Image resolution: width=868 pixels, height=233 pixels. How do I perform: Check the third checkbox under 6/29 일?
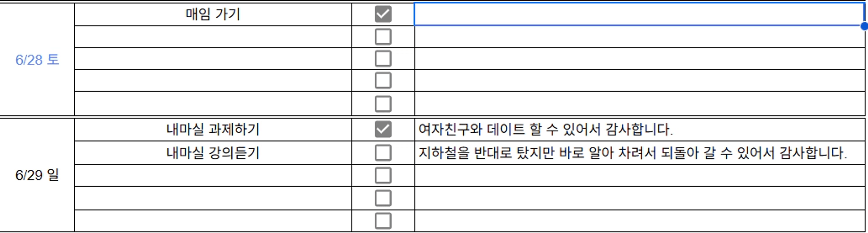pos(383,175)
